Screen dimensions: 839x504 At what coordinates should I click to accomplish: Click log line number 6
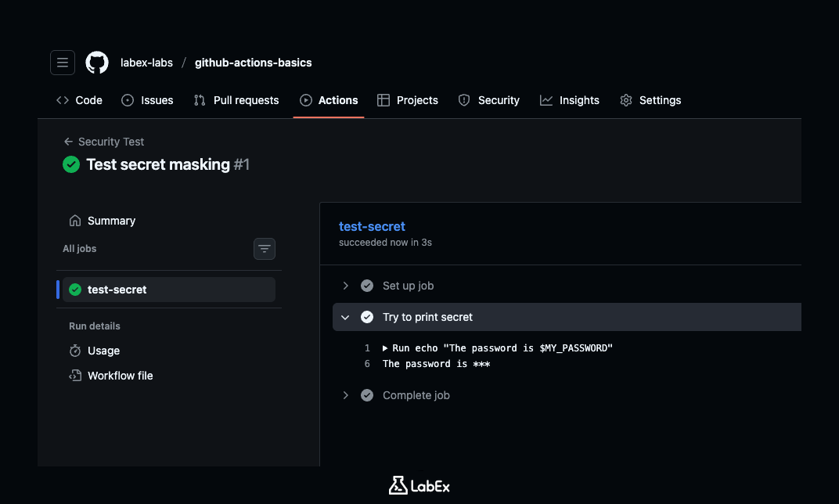(x=367, y=364)
